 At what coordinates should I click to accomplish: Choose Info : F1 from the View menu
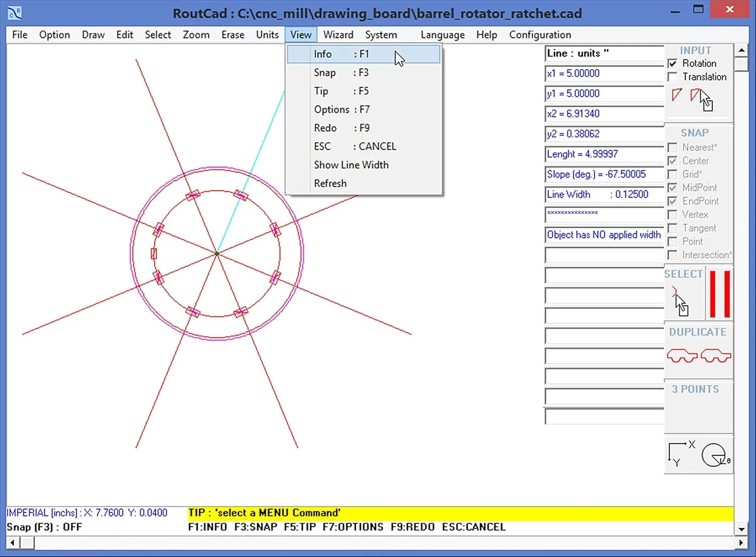tap(323, 54)
